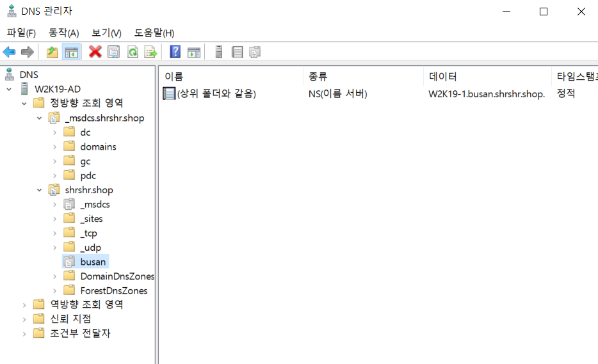The height and width of the screenshot is (364, 598).
Task: Click the DNS root icon in tree
Action: (10, 74)
